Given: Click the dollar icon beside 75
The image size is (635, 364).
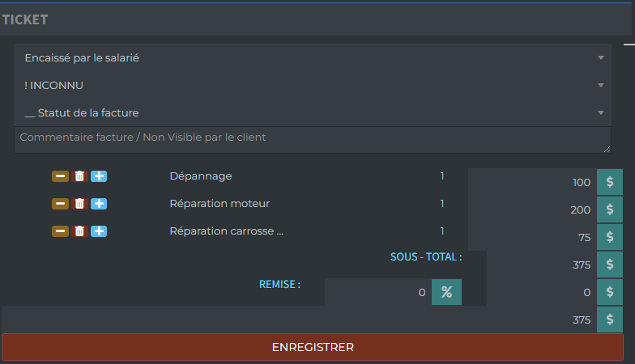Looking at the screenshot, I should [x=609, y=237].
